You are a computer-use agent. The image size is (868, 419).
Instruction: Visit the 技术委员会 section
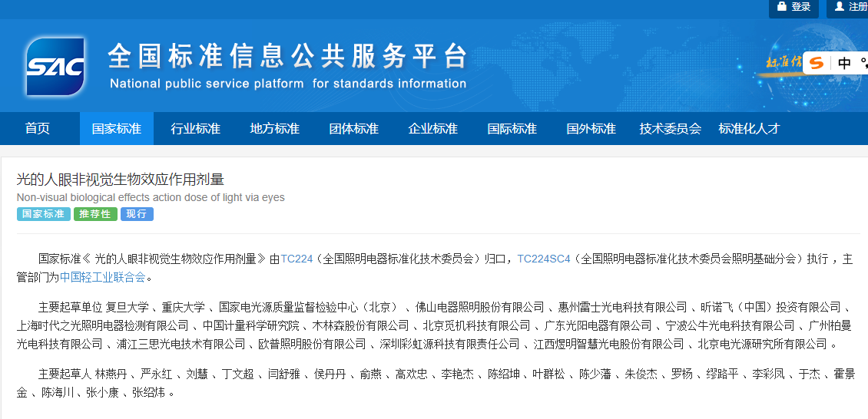pyautogui.click(x=670, y=128)
